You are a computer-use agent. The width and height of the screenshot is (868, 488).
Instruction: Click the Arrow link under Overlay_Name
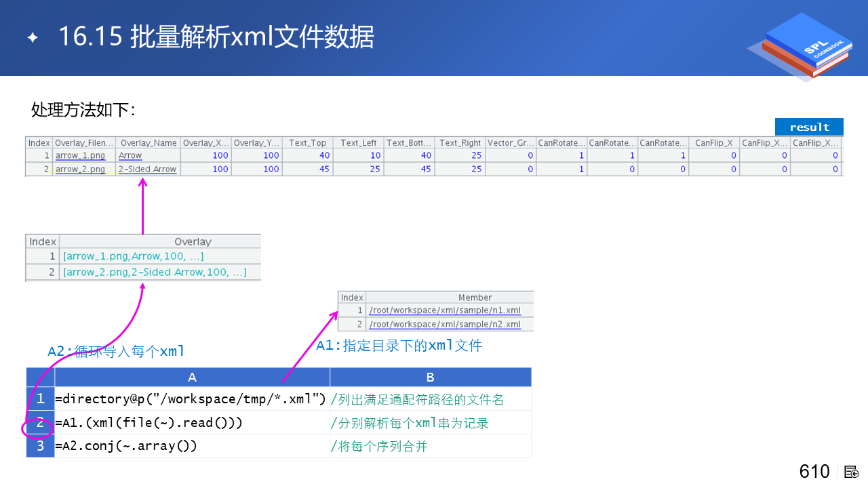tap(130, 155)
